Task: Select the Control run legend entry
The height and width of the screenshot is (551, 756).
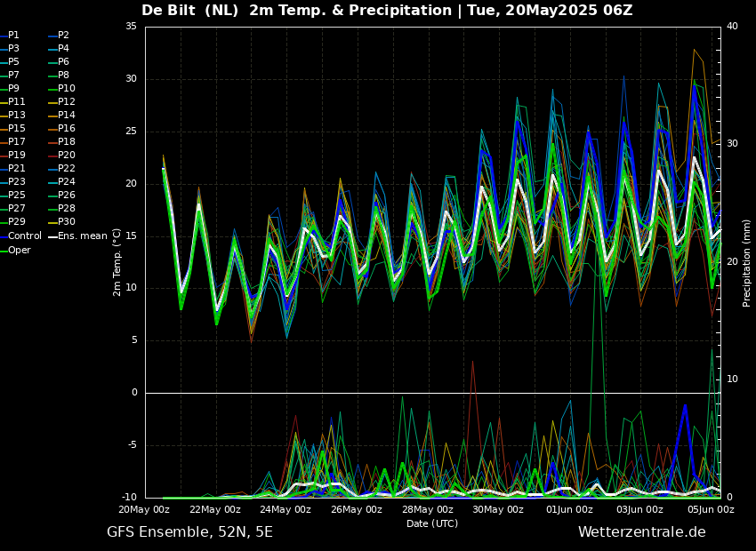Action: [24, 236]
